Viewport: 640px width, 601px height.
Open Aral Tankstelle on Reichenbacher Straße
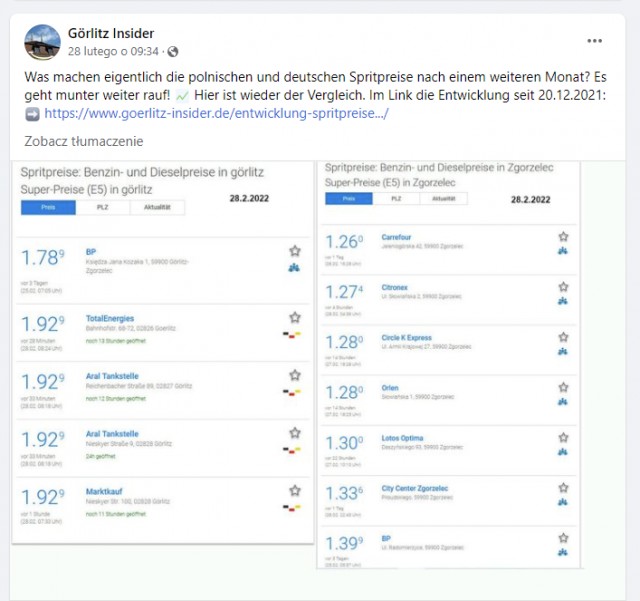[112, 376]
